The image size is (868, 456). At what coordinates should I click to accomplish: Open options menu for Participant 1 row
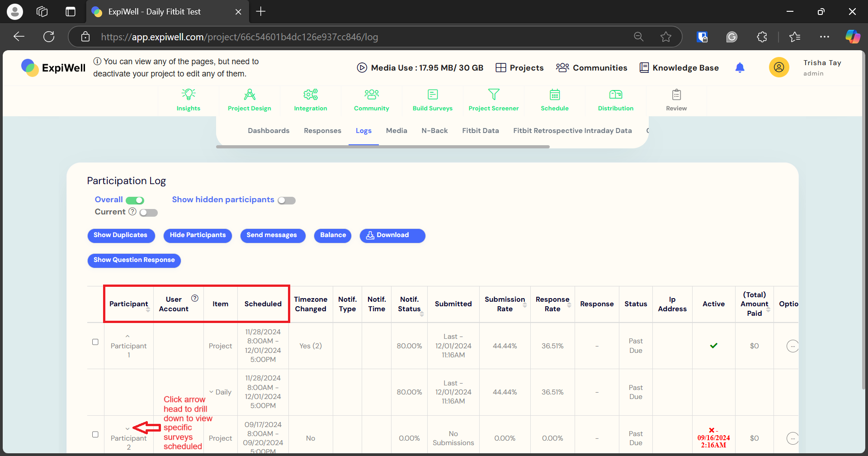(793, 346)
